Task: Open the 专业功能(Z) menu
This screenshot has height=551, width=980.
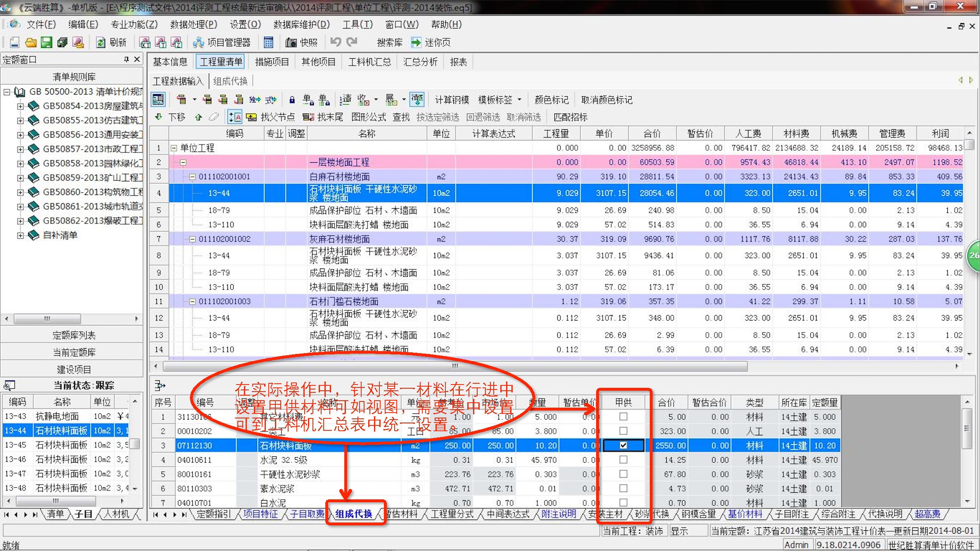Action: [x=134, y=24]
